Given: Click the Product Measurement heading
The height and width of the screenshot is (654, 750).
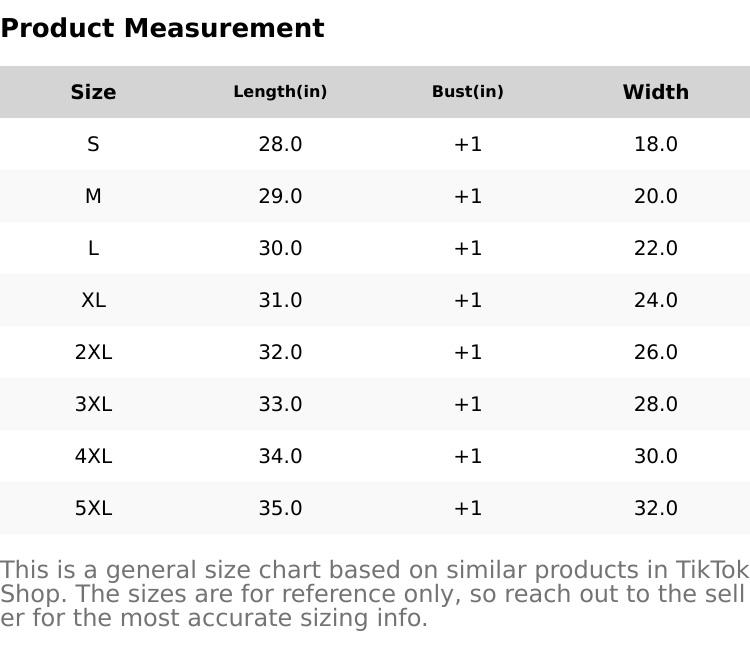Looking at the screenshot, I should (x=162, y=28).
